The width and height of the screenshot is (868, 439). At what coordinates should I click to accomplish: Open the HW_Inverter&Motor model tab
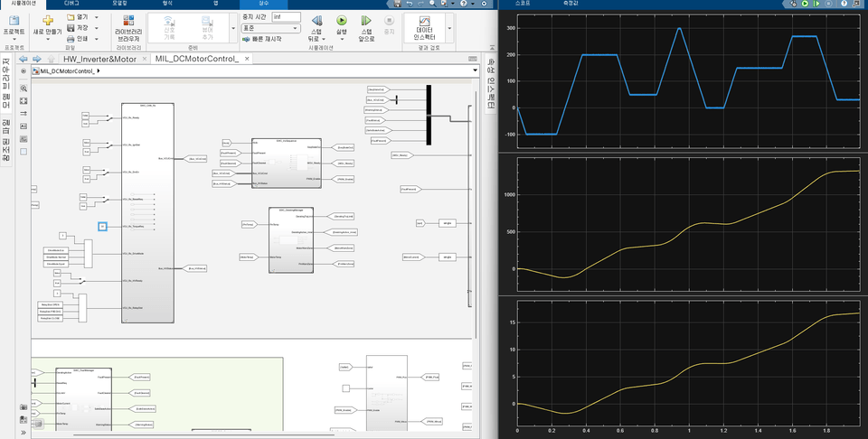pyautogui.click(x=99, y=59)
